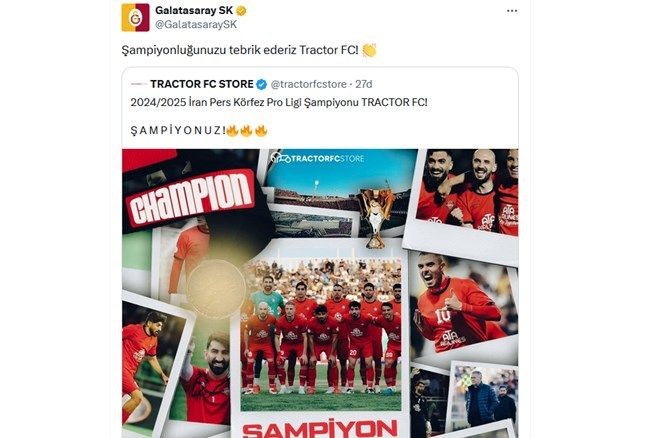Open the Galatasaray SK profile avatar

pos(135,17)
